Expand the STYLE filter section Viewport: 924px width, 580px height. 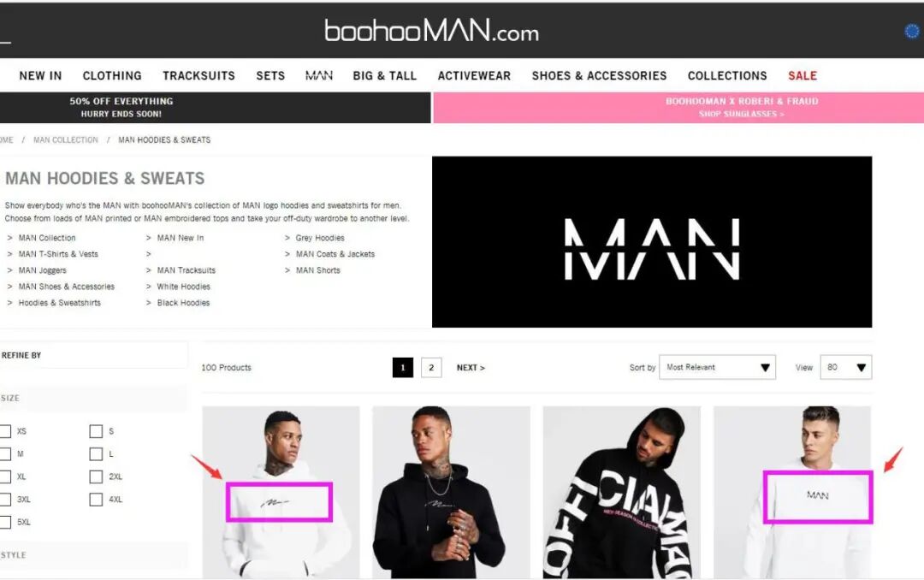pyautogui.click(x=93, y=555)
